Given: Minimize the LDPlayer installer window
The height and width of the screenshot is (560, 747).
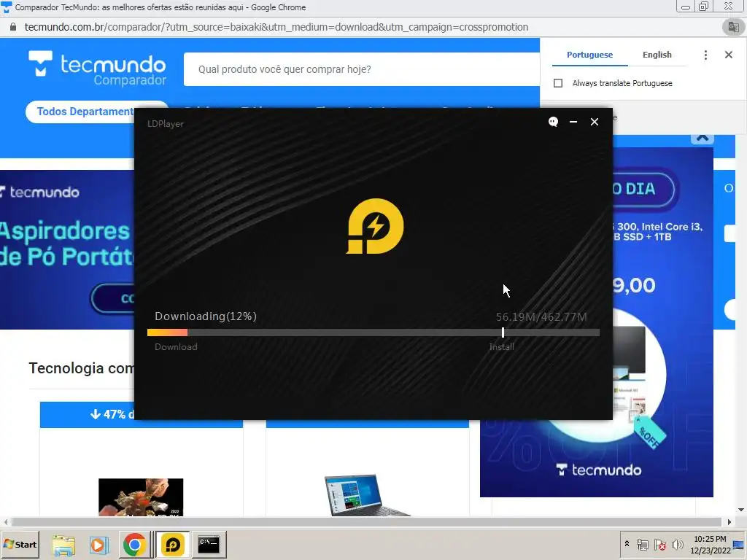Looking at the screenshot, I should pyautogui.click(x=573, y=122).
